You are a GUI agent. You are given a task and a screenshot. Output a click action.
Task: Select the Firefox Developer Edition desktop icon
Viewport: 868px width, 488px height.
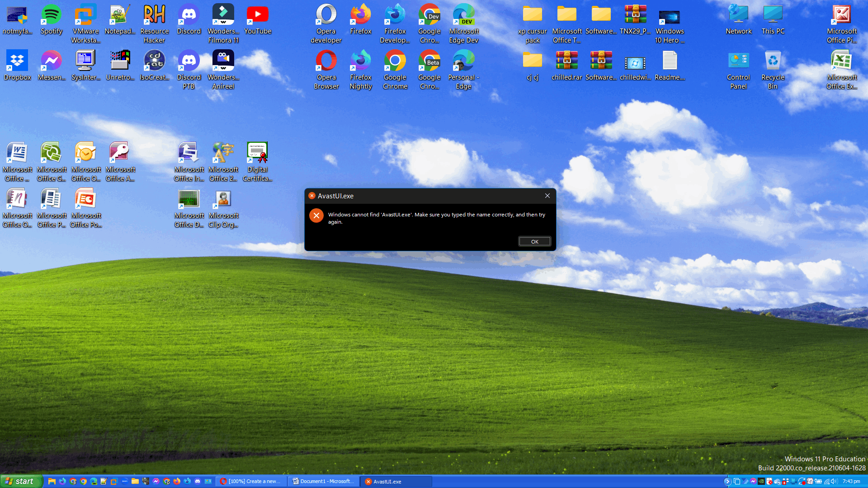click(x=395, y=24)
